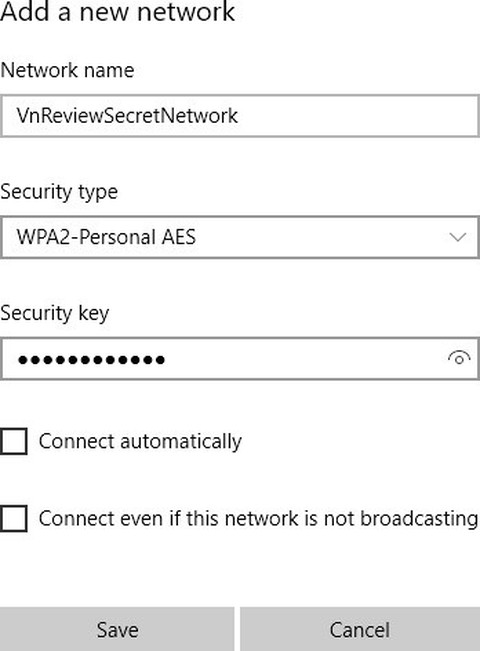Viewport: 480px width, 651px height.
Task: Select the 'Security type' field label
Action: (x=59, y=192)
